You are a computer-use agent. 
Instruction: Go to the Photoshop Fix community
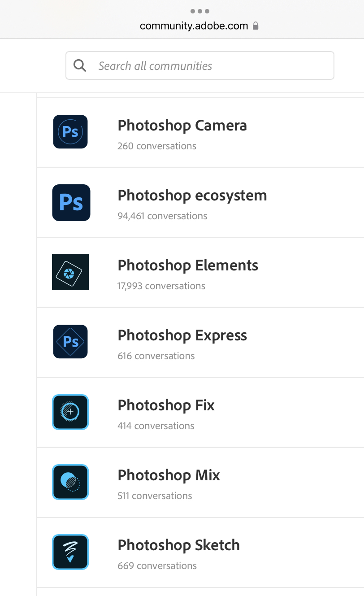(x=165, y=405)
